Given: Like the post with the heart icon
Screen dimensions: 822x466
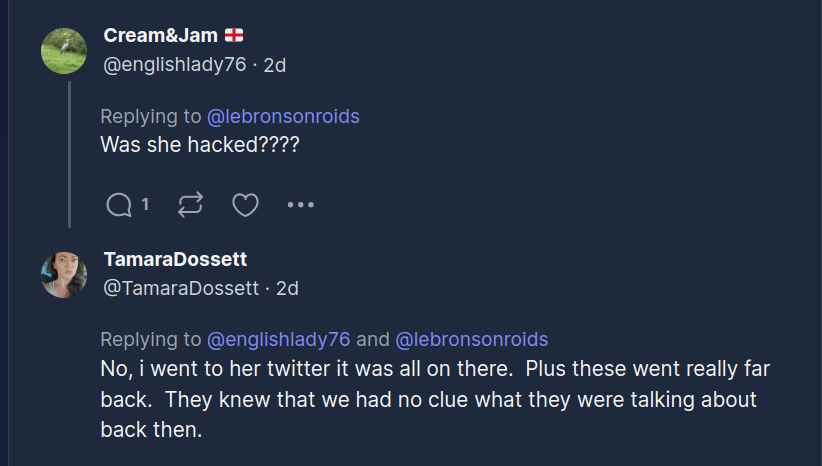Looking at the screenshot, I should (x=245, y=205).
